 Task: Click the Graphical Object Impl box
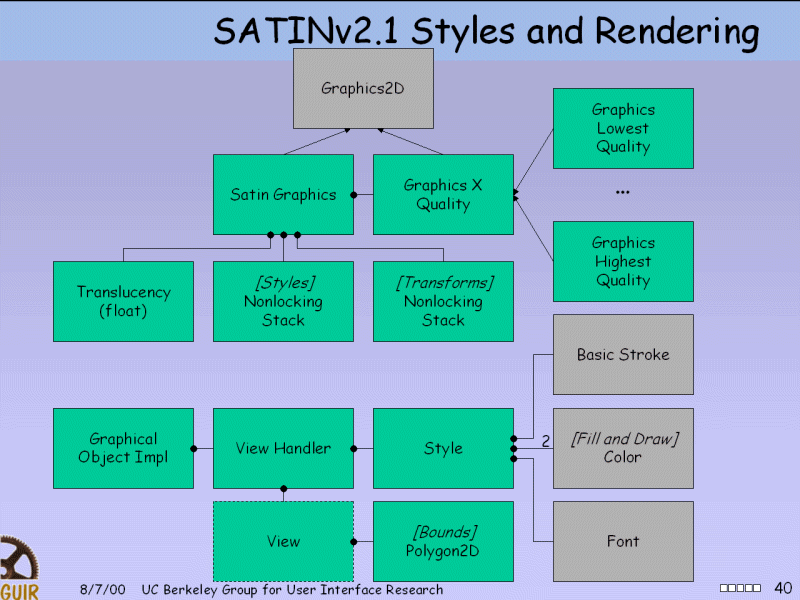[123, 448]
